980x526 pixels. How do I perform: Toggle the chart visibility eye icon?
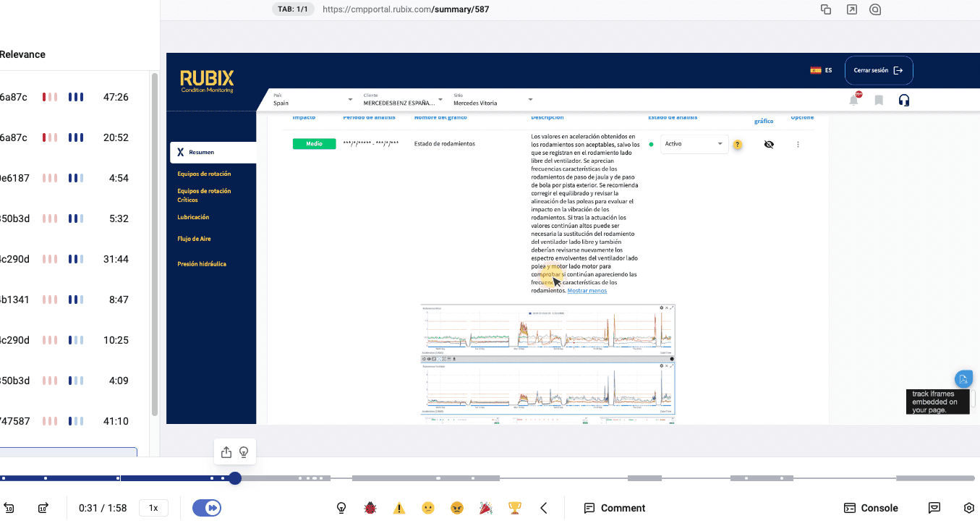[769, 144]
